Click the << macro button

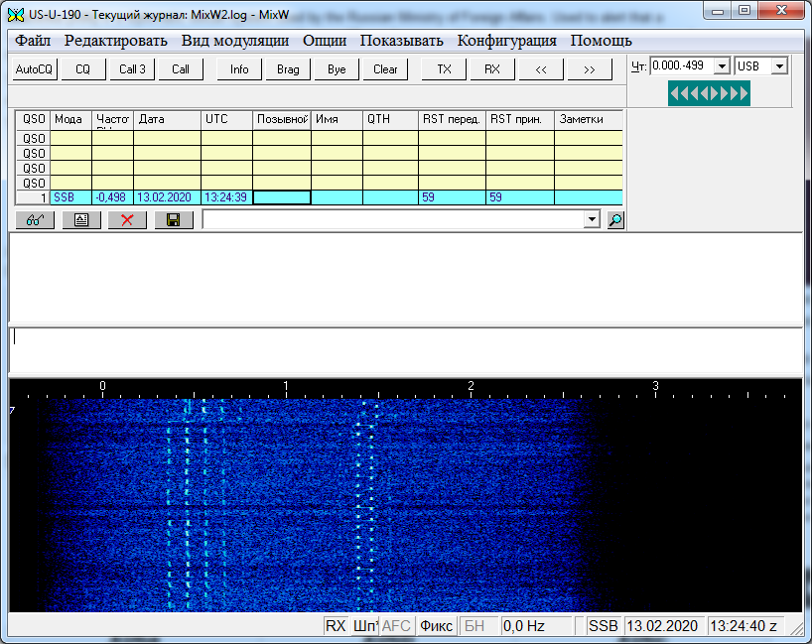[541, 69]
